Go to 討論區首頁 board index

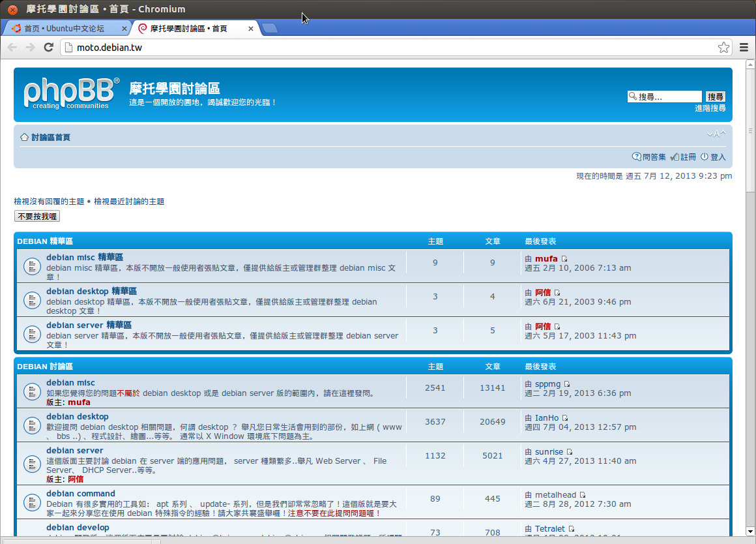(x=51, y=137)
